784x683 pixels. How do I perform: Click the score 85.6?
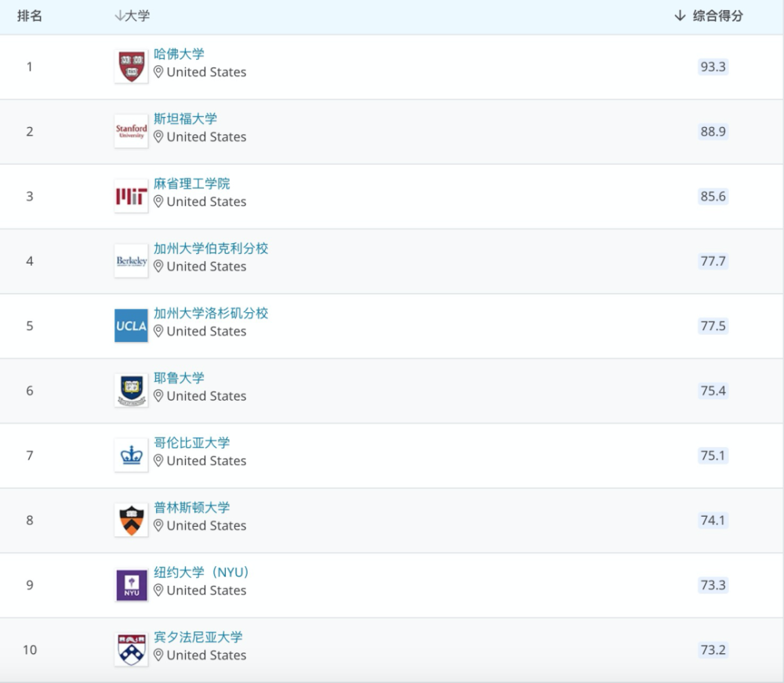(x=713, y=196)
